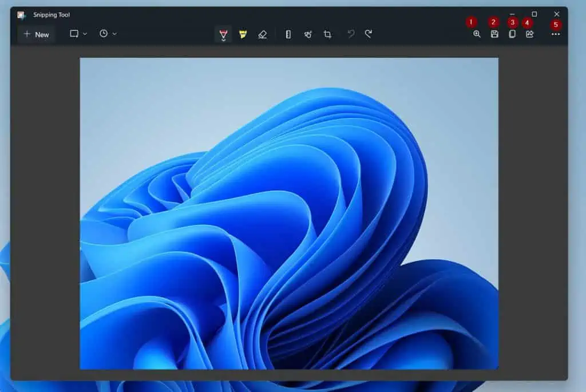Copy the snip to clipboard

pos(512,34)
